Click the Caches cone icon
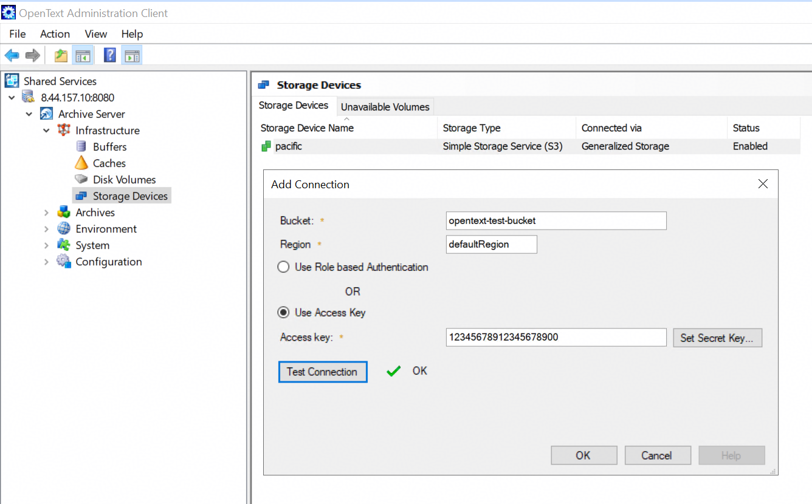 click(x=81, y=163)
